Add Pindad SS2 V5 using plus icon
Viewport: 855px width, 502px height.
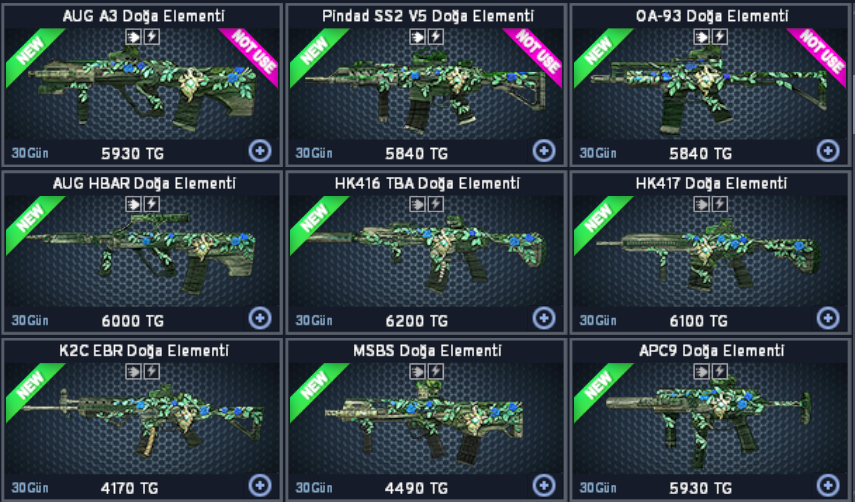pos(544,151)
